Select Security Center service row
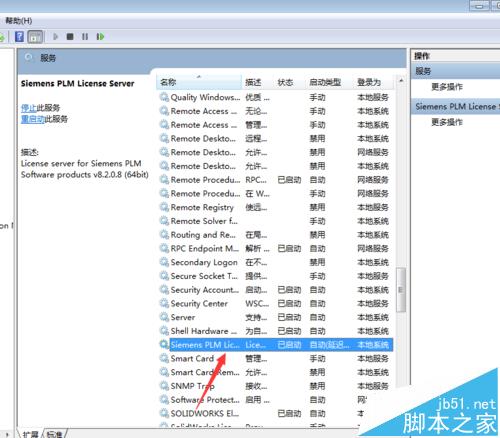The width and height of the screenshot is (500, 438). click(x=276, y=303)
